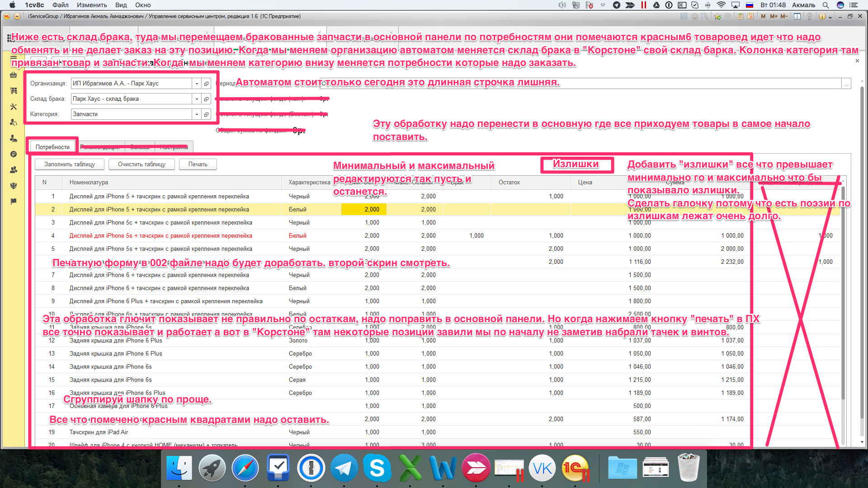Expand the Категория dropdown list
The width and height of the screenshot is (868, 488).
pos(197,114)
